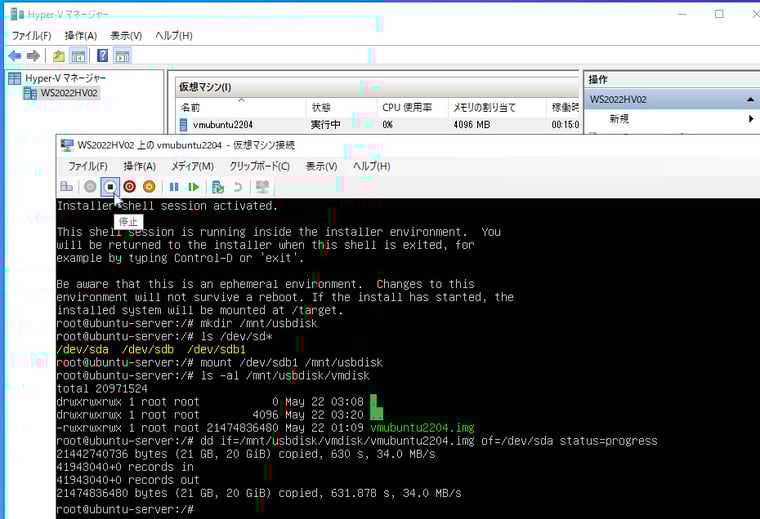Open ヘルプ(H) menu in VM connection window
This screenshot has height=519, width=760.
pyautogui.click(x=371, y=166)
